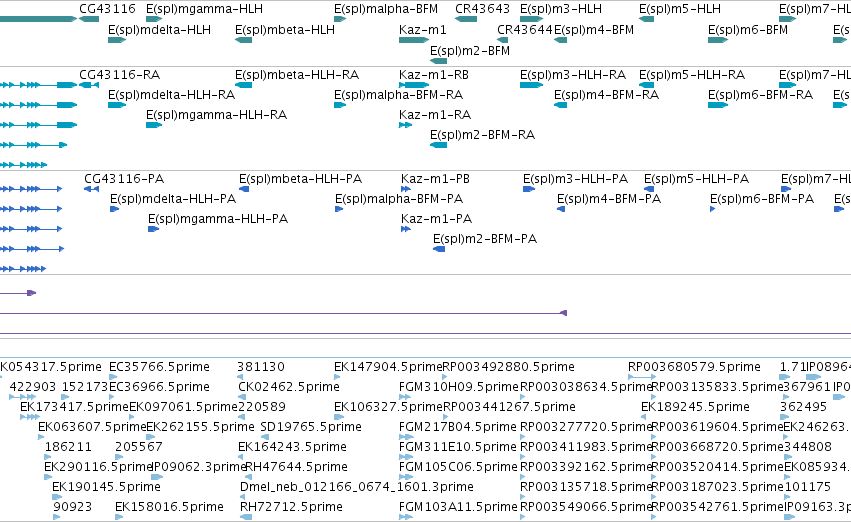Click the E(spl)mbeta-HLH gene label

pos(285,30)
